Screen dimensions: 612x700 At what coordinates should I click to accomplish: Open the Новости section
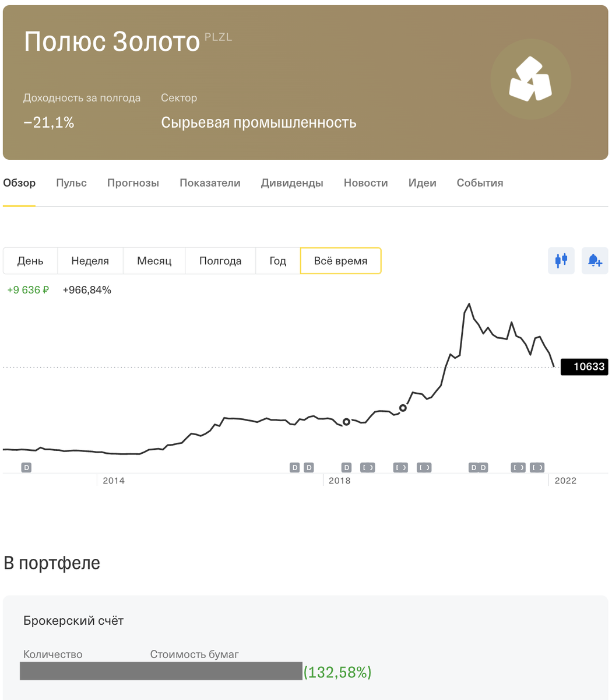pos(365,183)
